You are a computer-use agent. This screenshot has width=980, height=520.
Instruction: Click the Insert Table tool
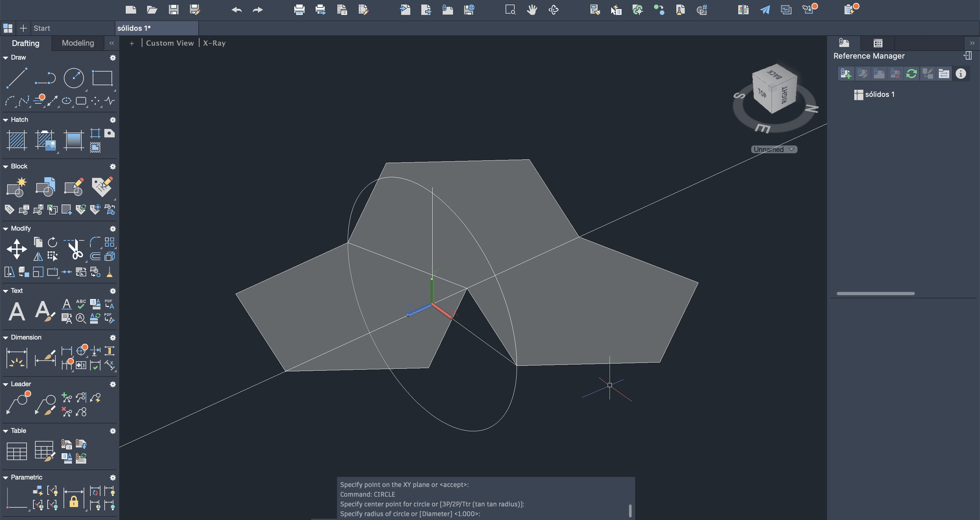tap(17, 451)
